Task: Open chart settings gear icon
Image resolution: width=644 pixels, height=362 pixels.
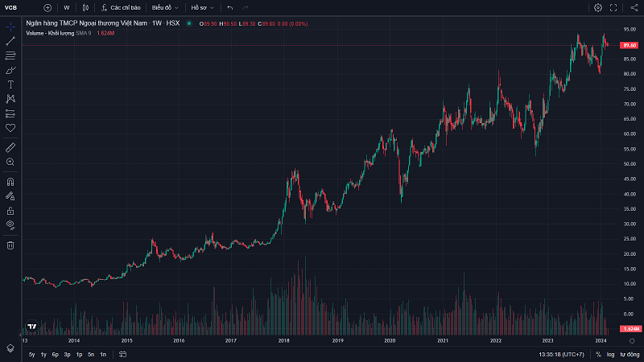Action: pyautogui.click(x=598, y=7)
